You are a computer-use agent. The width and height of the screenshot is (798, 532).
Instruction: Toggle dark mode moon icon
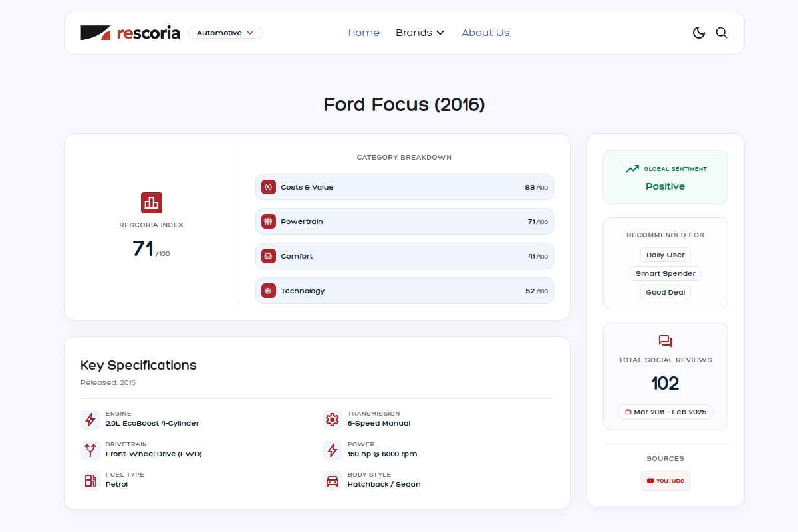tap(699, 33)
